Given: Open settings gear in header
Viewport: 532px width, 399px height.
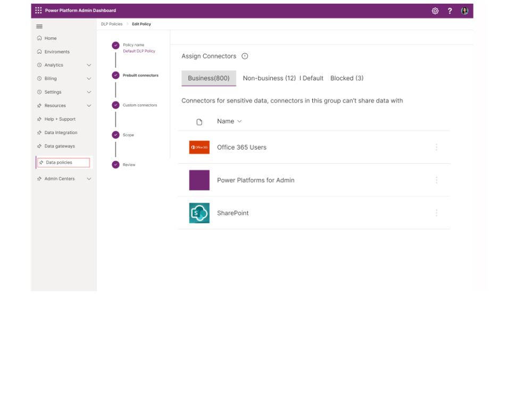Looking at the screenshot, I should click(435, 11).
